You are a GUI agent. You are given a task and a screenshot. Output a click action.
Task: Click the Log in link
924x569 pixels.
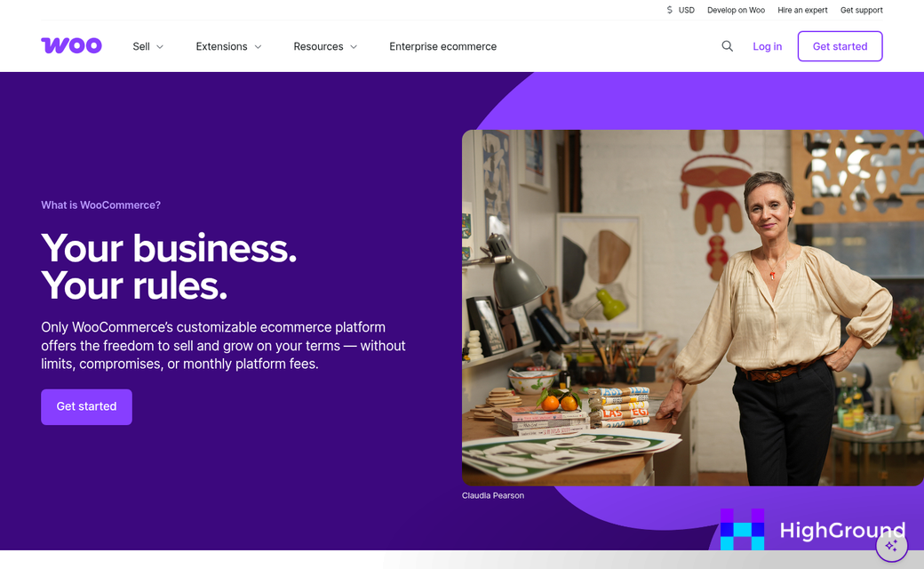(767, 46)
